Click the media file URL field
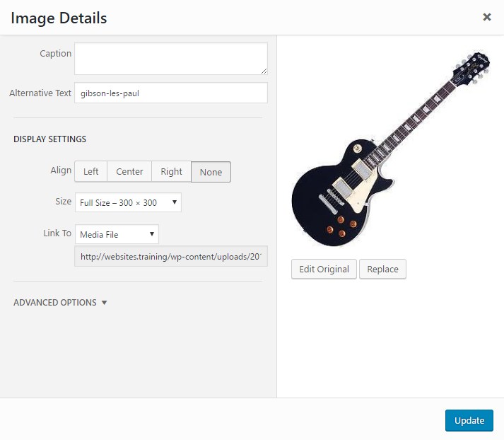Viewport: 504px width, 440px height. [x=171, y=256]
